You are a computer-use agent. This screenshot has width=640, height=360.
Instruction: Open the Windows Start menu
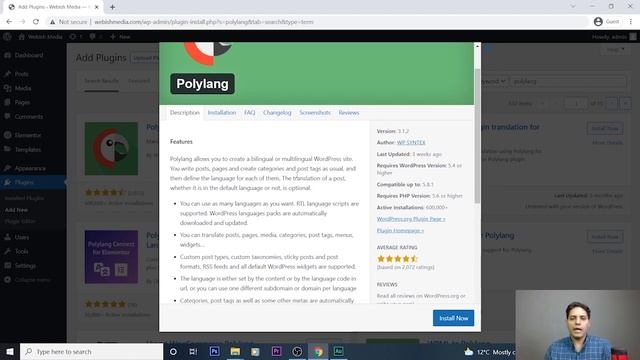point(10,351)
